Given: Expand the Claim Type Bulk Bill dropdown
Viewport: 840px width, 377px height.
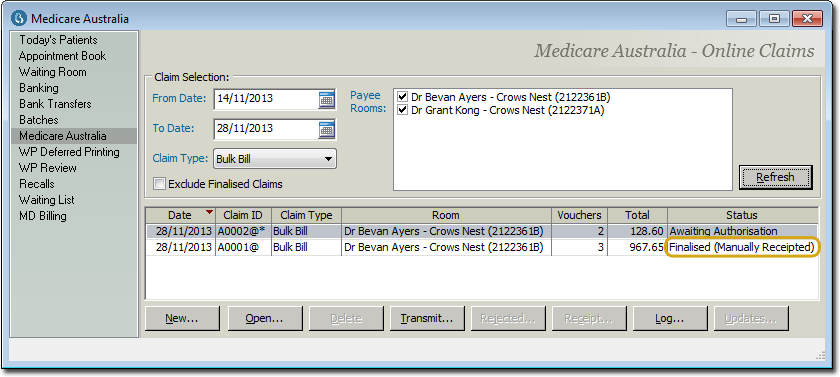Looking at the screenshot, I should [275, 159].
